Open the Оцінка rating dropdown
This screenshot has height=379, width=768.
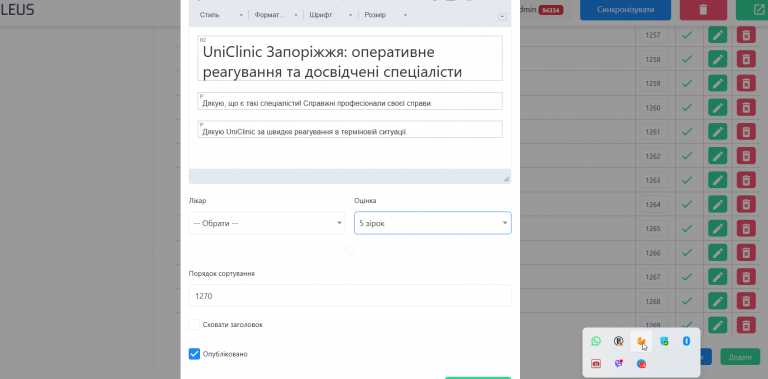(x=433, y=223)
